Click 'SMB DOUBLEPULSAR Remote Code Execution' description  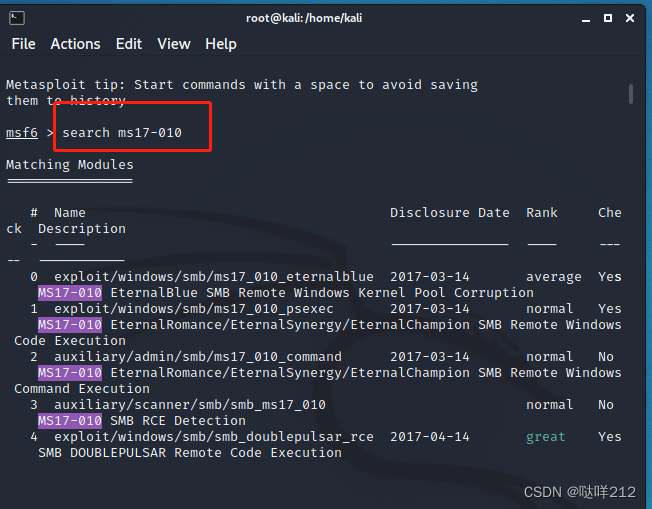click(x=190, y=452)
